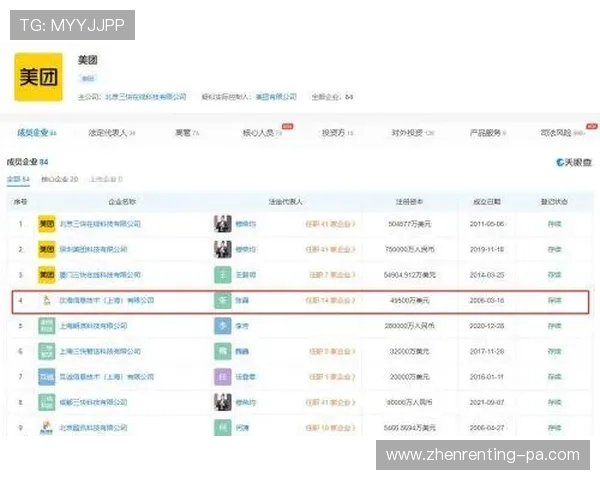Open the 法定代表人 tab

(x=112, y=133)
